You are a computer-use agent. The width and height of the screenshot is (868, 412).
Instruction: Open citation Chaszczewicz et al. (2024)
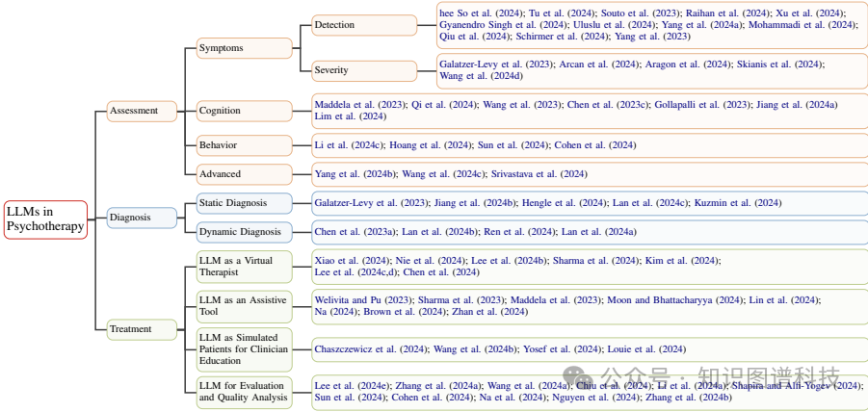coord(372,349)
